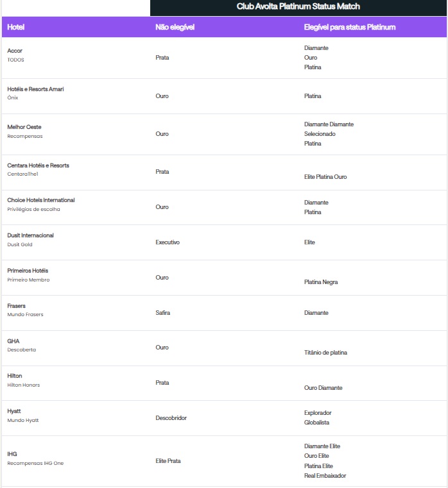
Task: Click the Não elegível column header
Action: pos(175,28)
